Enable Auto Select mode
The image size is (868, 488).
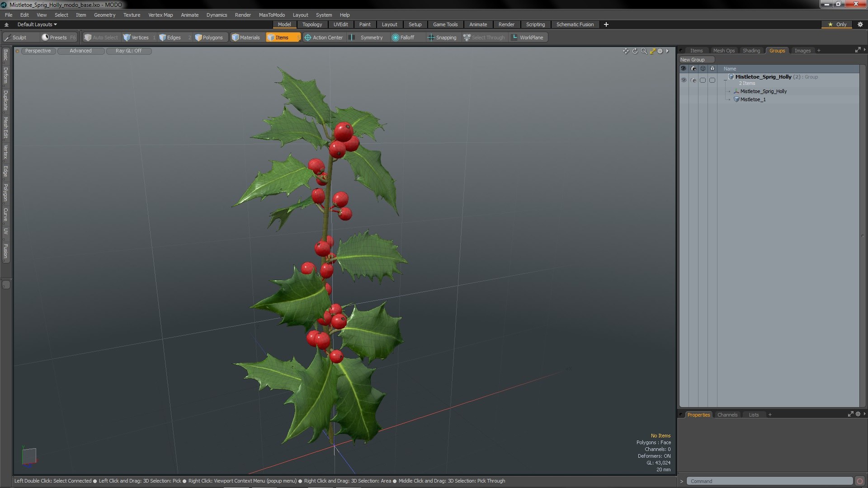101,38
